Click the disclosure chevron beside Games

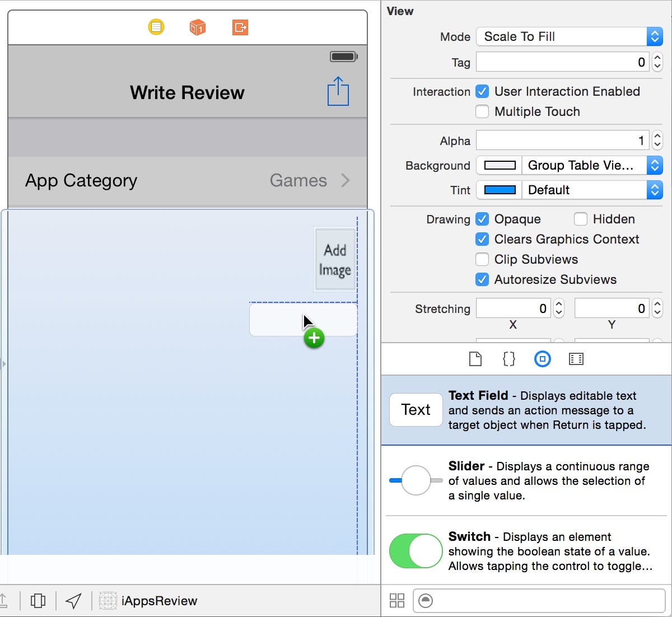point(346,180)
